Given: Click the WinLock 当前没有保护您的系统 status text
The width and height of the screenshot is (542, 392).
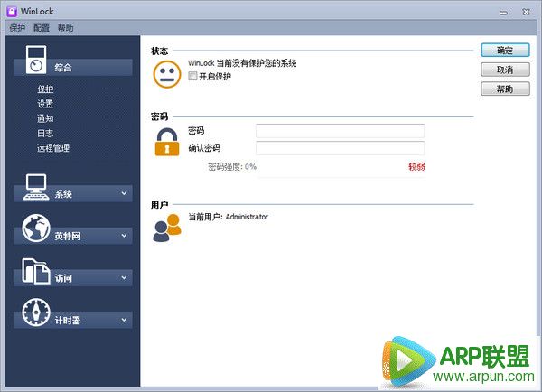Looking at the screenshot, I should pos(242,63).
